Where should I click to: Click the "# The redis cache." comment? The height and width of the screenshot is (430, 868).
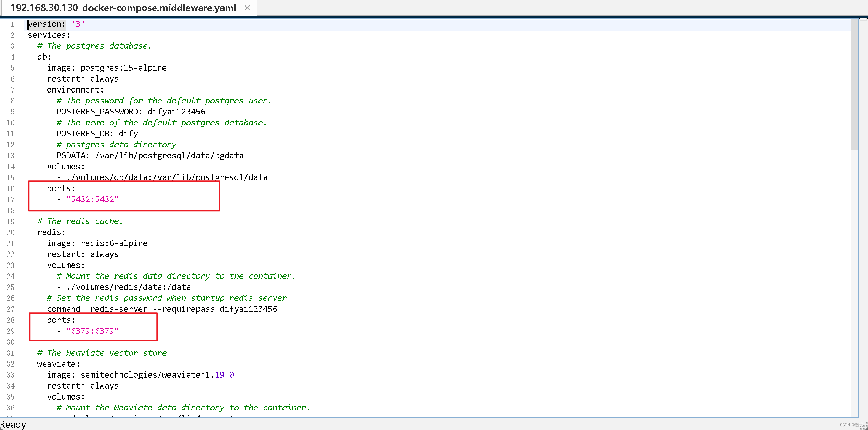pyautogui.click(x=80, y=221)
